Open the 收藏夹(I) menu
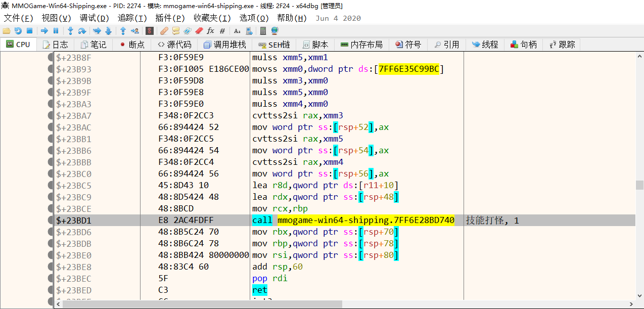This screenshot has width=644, height=309. pos(212,18)
